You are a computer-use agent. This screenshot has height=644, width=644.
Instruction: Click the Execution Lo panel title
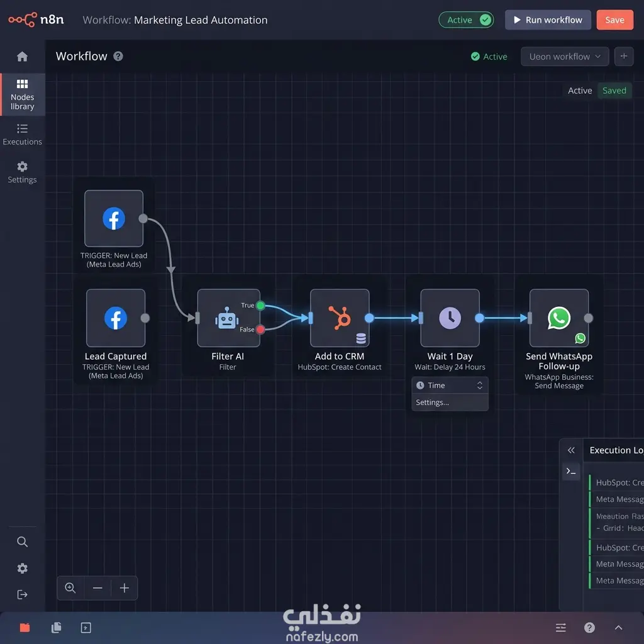click(x=616, y=450)
